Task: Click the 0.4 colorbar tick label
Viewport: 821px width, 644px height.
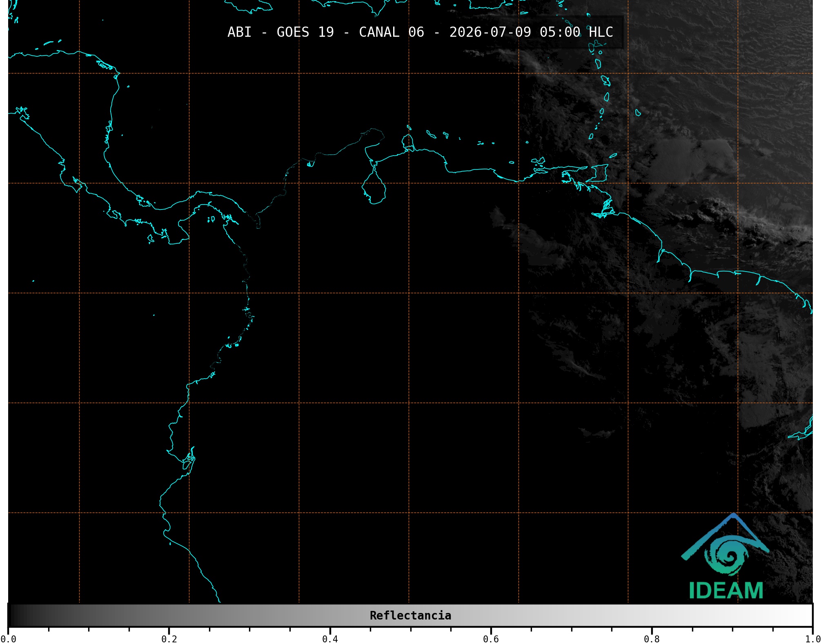Action: click(x=330, y=639)
